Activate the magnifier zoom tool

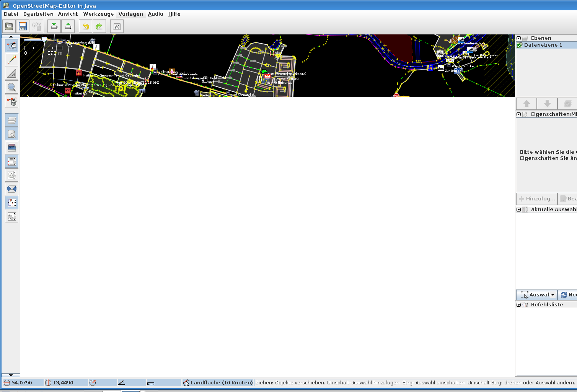tap(12, 87)
